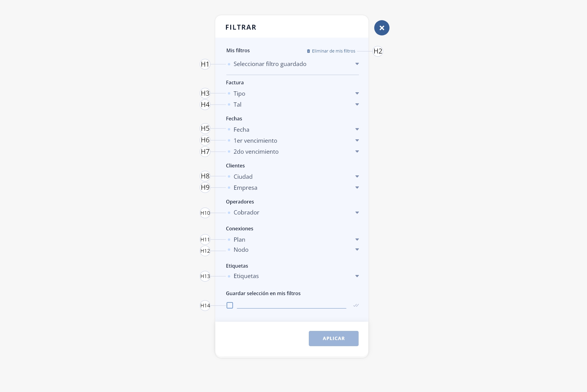Viewport: 587px width, 392px height.
Task: Click the Aplicar button
Action: [x=334, y=339]
